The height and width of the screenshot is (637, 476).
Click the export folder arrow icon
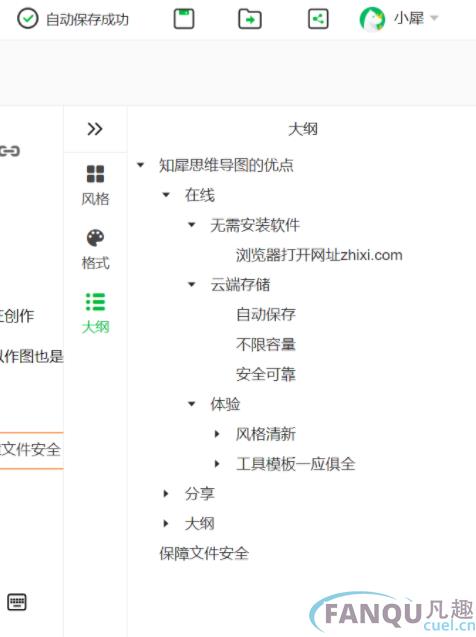(250, 19)
